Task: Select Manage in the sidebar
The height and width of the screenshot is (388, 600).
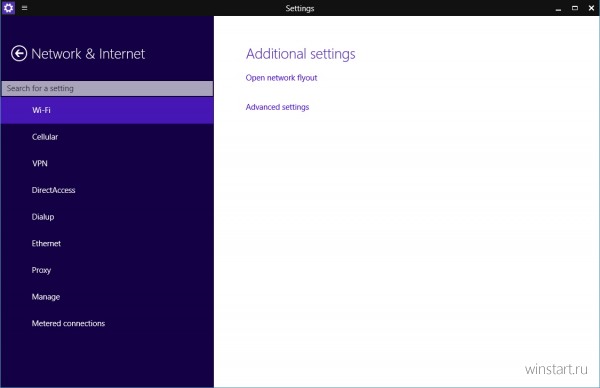Action: (107, 297)
